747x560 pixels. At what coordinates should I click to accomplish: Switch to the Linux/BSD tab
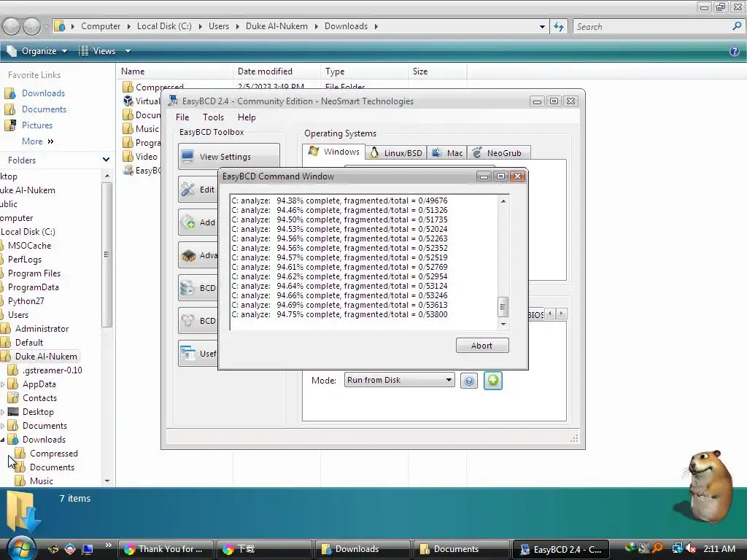click(x=396, y=153)
